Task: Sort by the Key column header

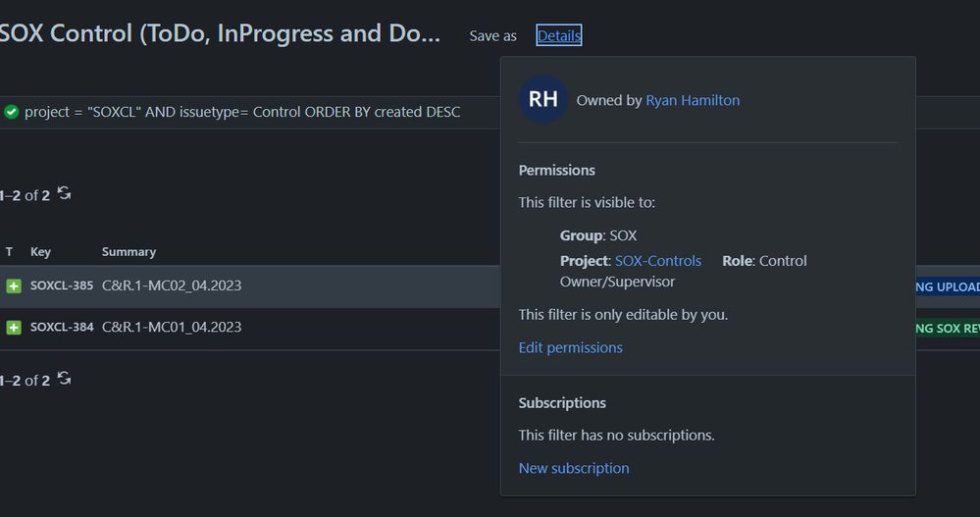Action: tap(40, 252)
